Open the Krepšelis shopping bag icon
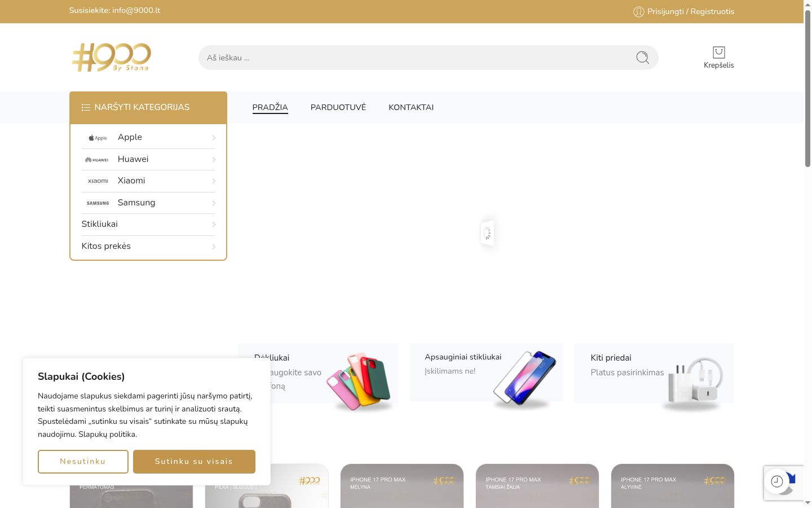Screen dimensions: 812x508 point(718,52)
